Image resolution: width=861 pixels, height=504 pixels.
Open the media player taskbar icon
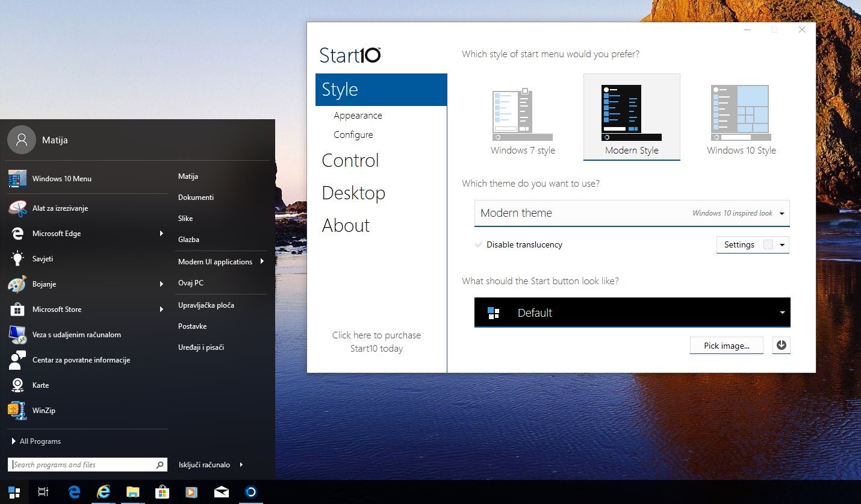(191, 492)
